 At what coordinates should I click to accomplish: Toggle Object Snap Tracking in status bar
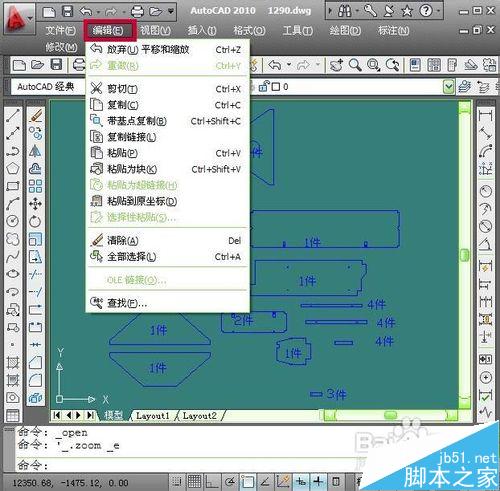click(x=265, y=481)
